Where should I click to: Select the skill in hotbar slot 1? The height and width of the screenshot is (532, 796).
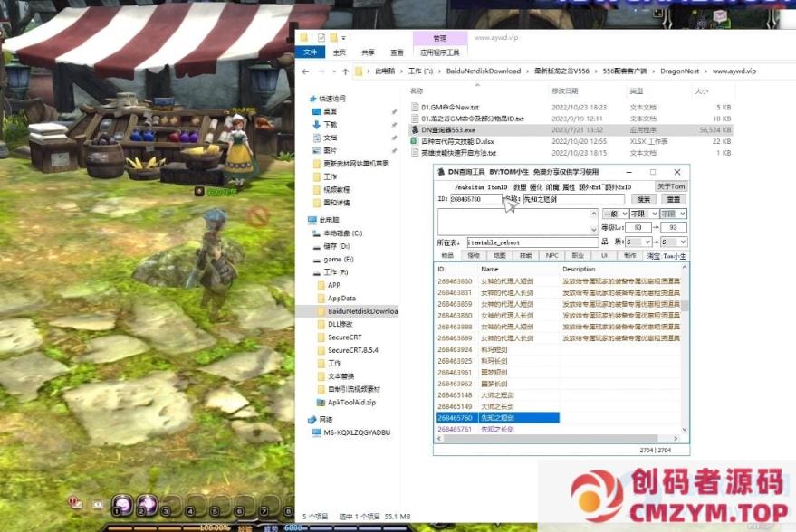pyautogui.click(x=123, y=505)
